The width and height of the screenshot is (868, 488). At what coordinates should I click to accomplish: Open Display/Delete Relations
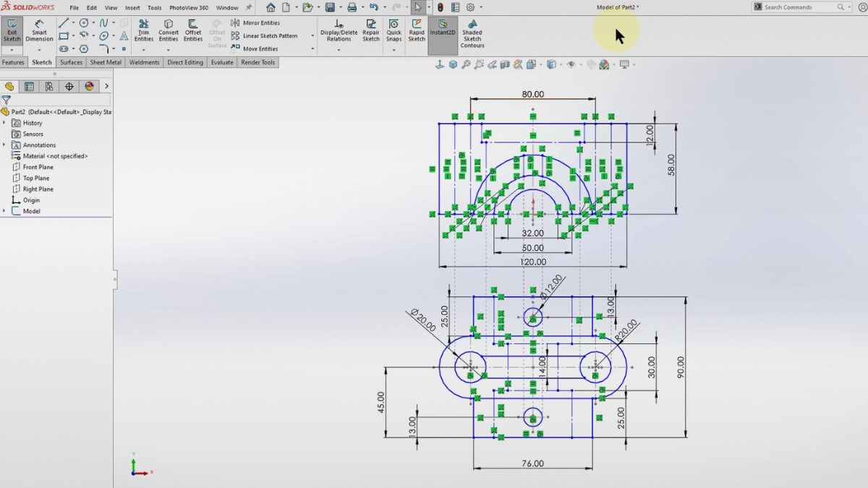pyautogui.click(x=339, y=31)
